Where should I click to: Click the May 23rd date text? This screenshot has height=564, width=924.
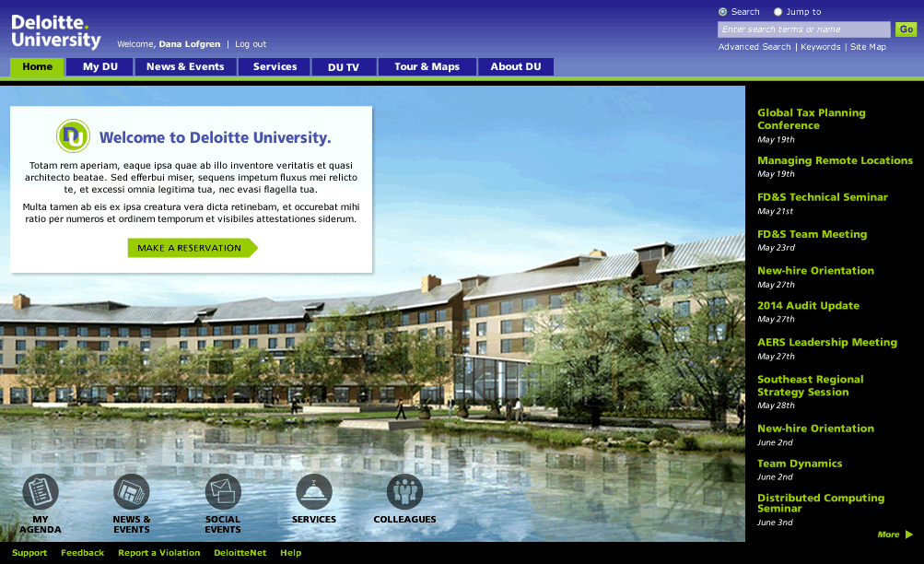(x=776, y=248)
